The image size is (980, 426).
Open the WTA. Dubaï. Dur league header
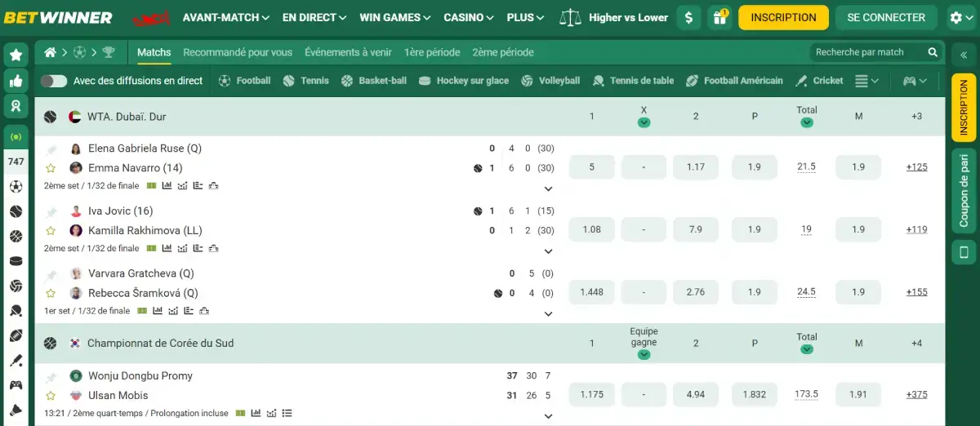[127, 117]
